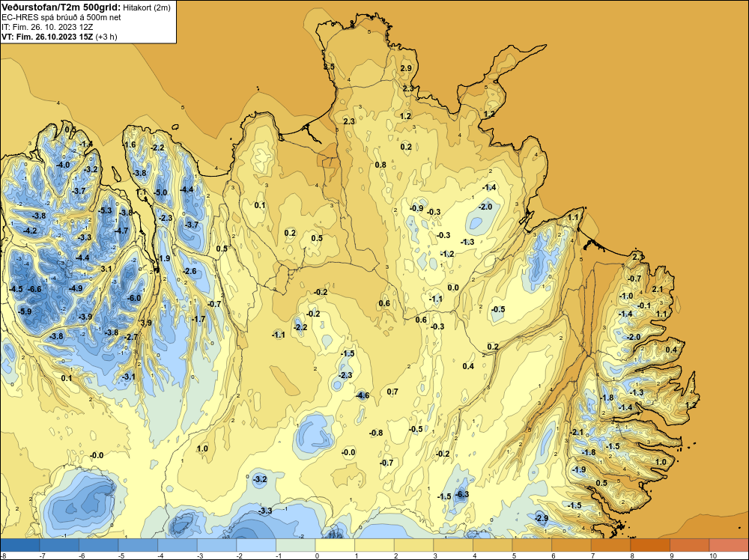Click the legend color segment between -8 and -7
This screenshot has height=560, width=749.
click(x=20, y=545)
